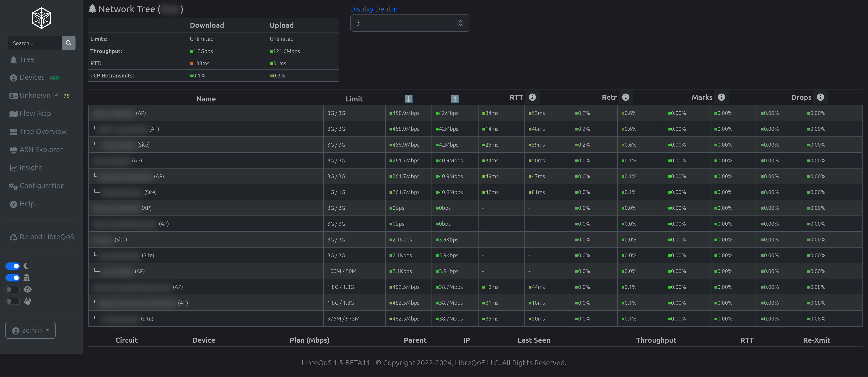Viewport: 868px width, 377px height.
Task: Click the Display Depth stepper arrows
Action: [460, 23]
